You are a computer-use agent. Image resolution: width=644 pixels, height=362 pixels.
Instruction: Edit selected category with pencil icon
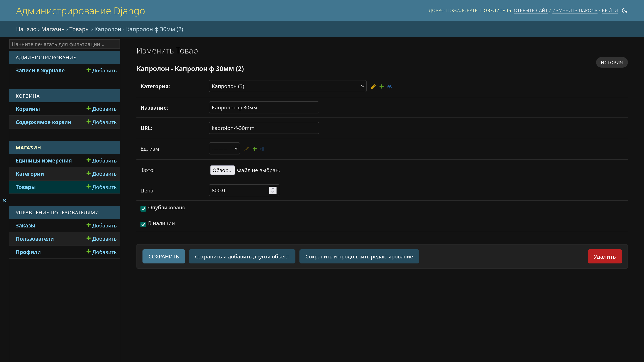(x=373, y=86)
